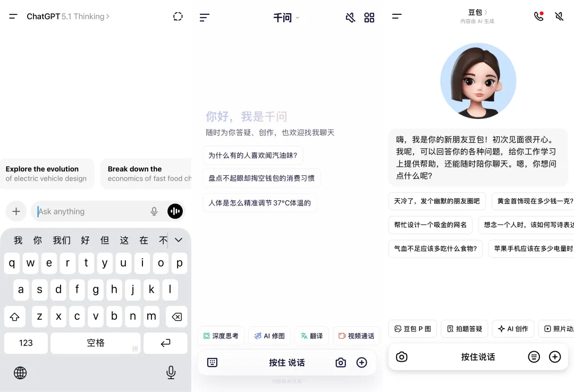Start a 视频通话 video call in 千问
The width and height of the screenshot is (574, 392).
[356, 336]
